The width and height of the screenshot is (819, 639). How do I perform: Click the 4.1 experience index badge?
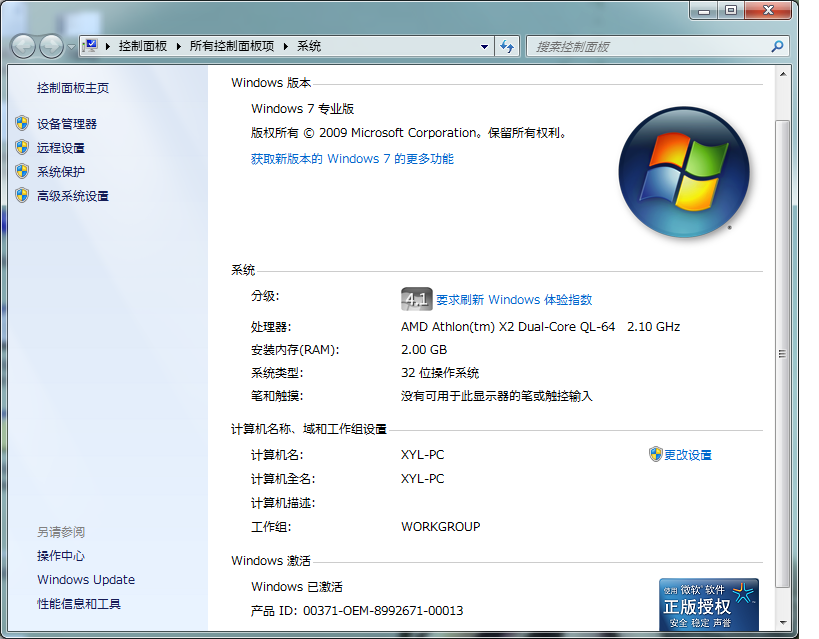(416, 299)
